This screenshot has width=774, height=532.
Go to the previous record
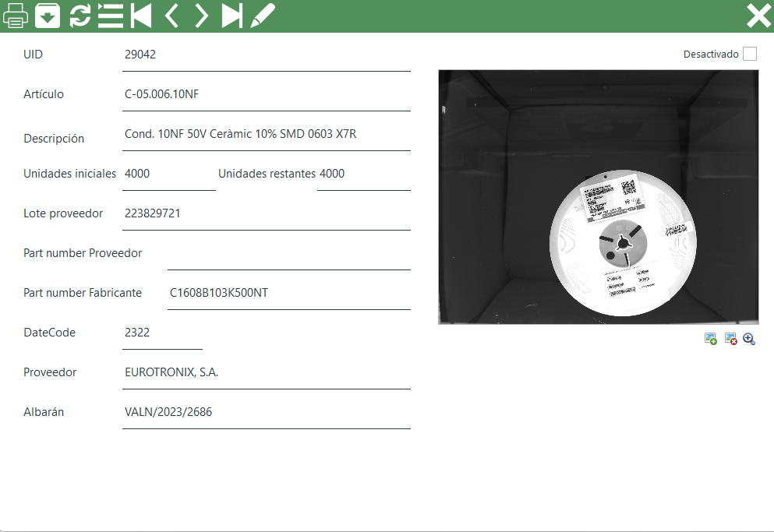[x=171, y=16]
